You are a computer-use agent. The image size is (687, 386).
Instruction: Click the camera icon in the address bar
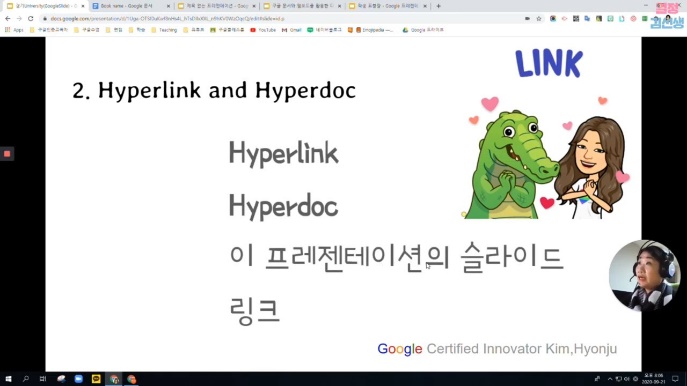click(x=527, y=19)
